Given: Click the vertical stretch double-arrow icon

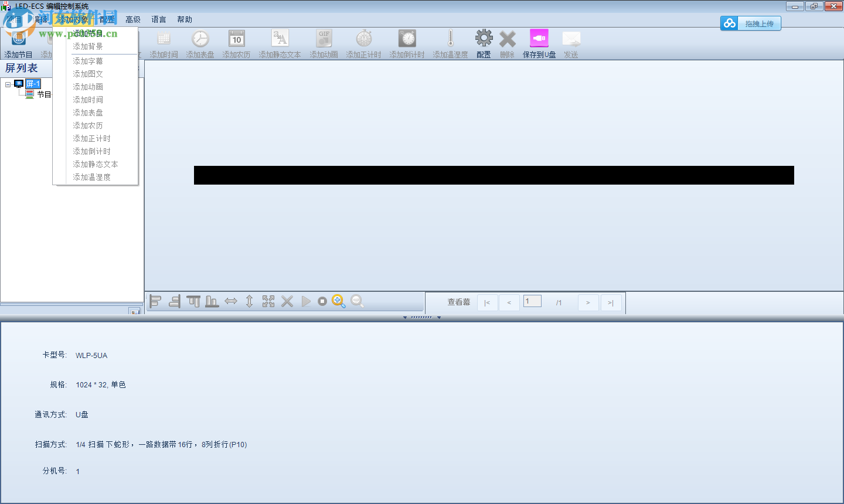Looking at the screenshot, I should pos(250,301).
